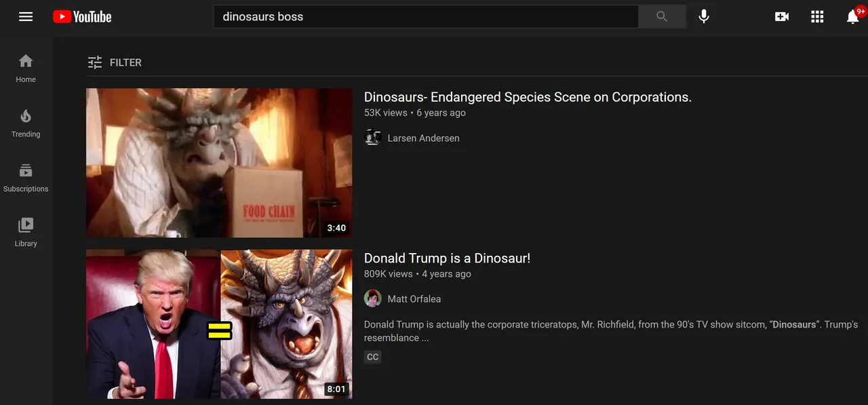
Task: Open Library in the sidebar
Action: pos(26,233)
